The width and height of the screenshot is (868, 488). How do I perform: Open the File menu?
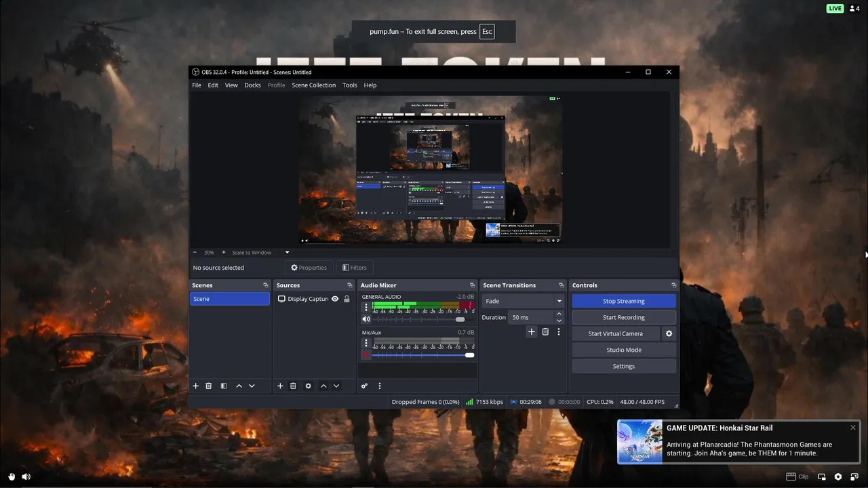click(197, 85)
